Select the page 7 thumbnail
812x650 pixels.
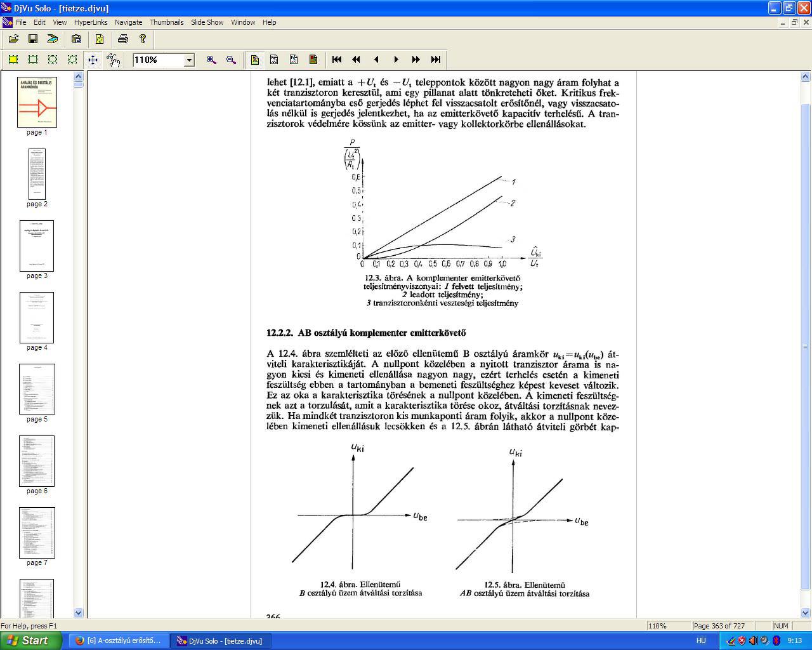(x=37, y=533)
